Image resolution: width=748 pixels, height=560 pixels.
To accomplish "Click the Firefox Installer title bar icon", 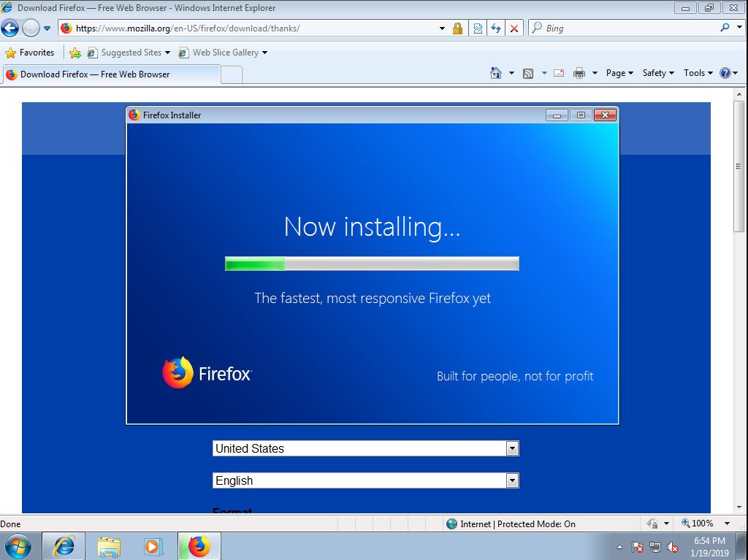I will [134, 115].
